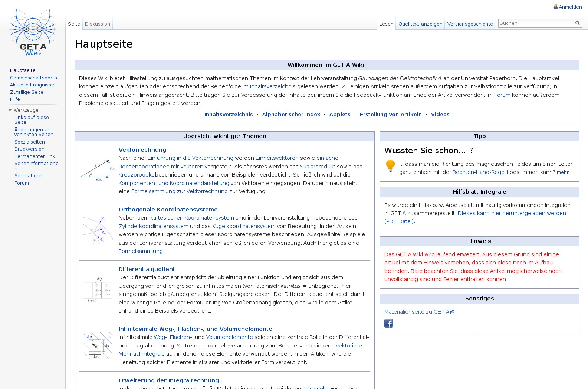Click the Permanenter Link entry
The width and height of the screenshot is (588, 389).
click(x=35, y=156)
